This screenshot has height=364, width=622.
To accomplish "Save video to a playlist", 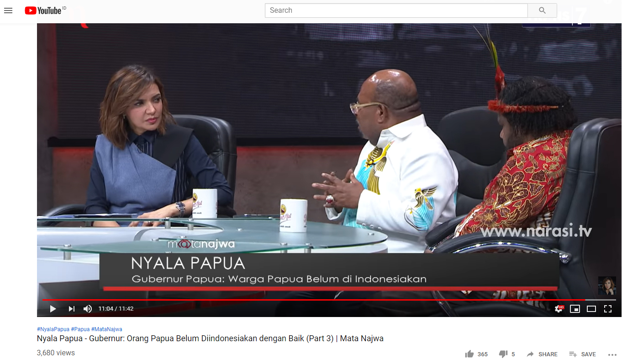I will (x=582, y=354).
